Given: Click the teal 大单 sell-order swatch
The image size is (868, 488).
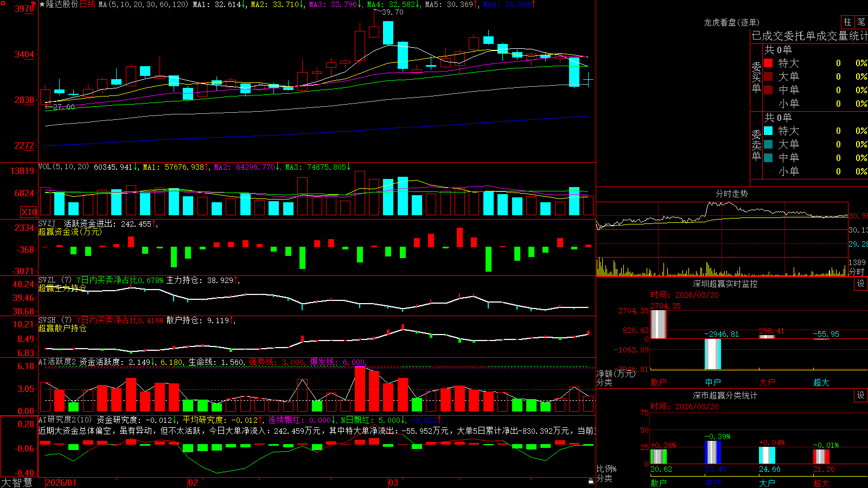Looking at the screenshot, I should (x=768, y=144).
